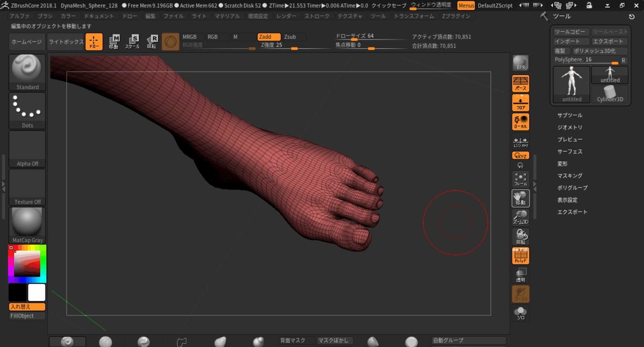Expand the Subtool (サブツール) section

pos(570,115)
